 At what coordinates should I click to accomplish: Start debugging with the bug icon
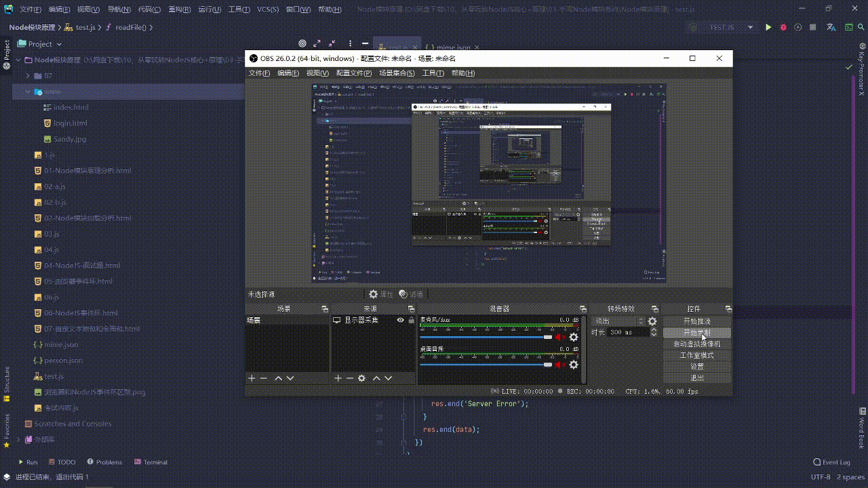tap(783, 27)
